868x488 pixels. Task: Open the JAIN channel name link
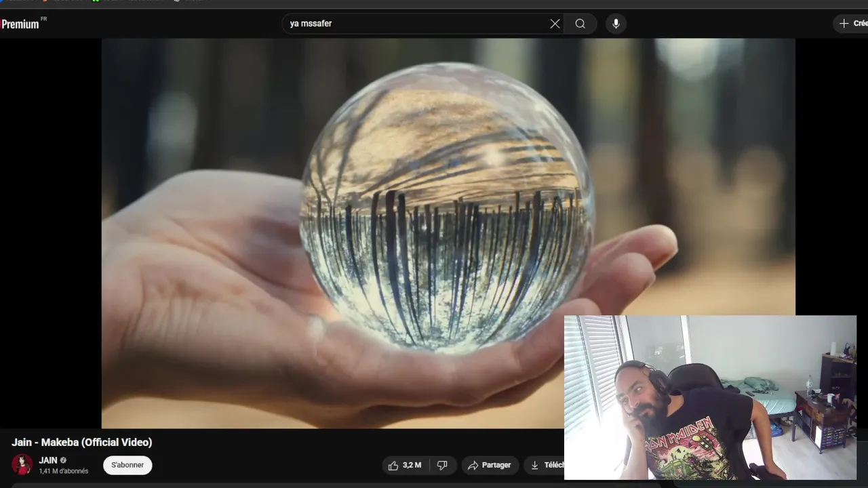[48, 460]
